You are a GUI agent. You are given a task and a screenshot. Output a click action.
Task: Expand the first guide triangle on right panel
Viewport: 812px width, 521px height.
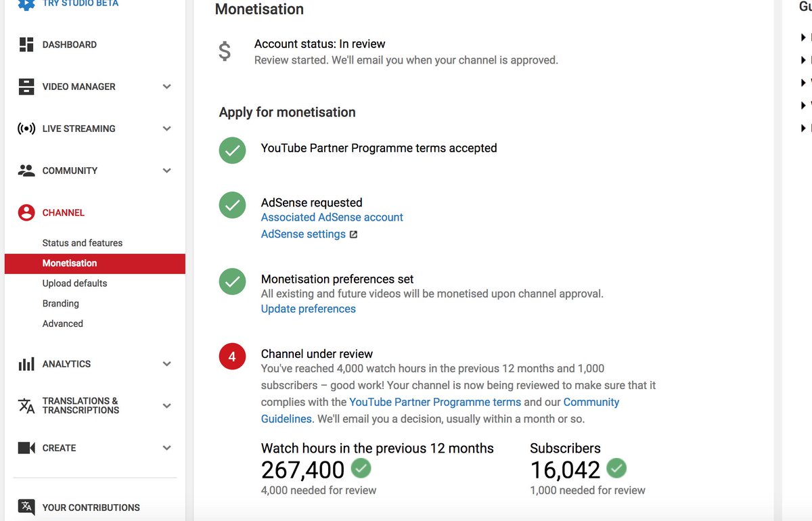tap(803, 38)
